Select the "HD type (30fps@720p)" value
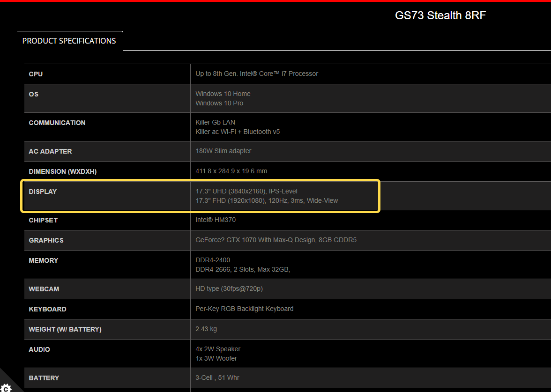The height and width of the screenshot is (392, 551). [229, 288]
